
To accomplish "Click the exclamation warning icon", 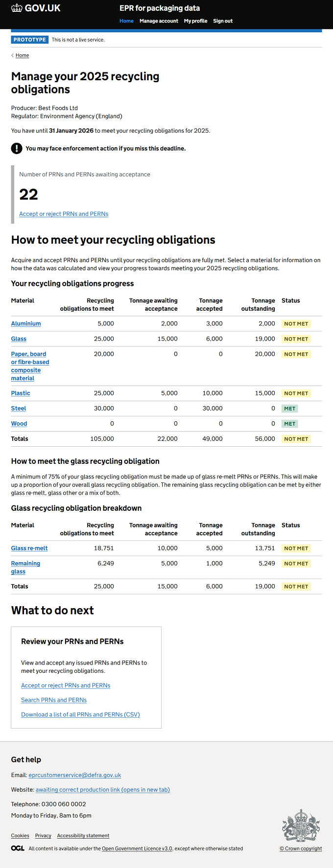I will click(x=17, y=148).
